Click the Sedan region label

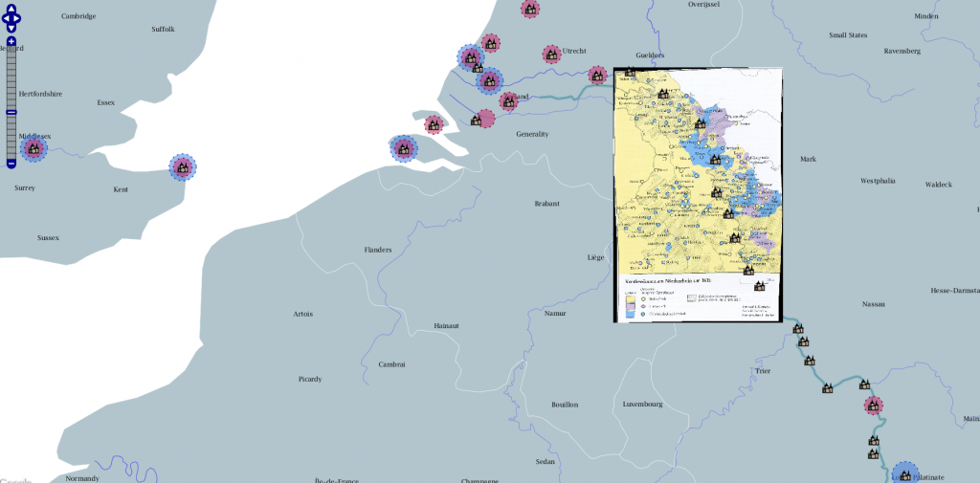point(545,462)
